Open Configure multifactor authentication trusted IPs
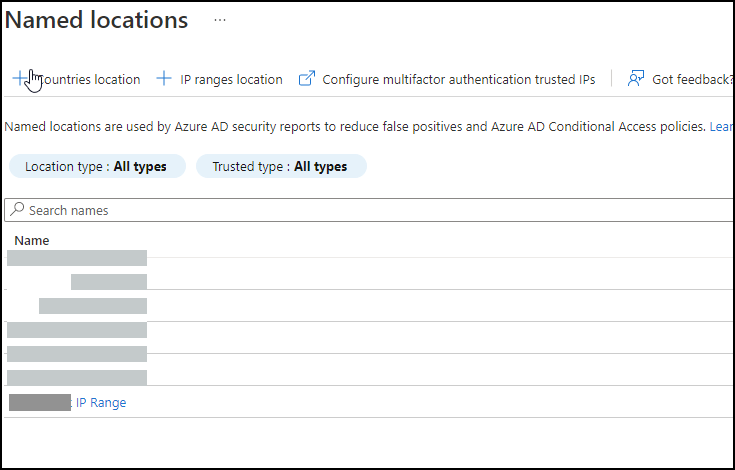This screenshot has height=470, width=735. 458,79
